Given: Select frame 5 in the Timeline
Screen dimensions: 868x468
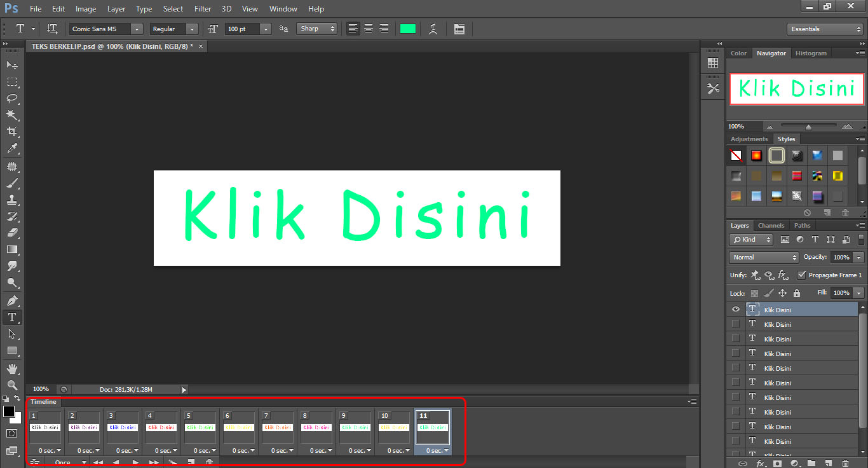Looking at the screenshot, I should pos(200,426).
